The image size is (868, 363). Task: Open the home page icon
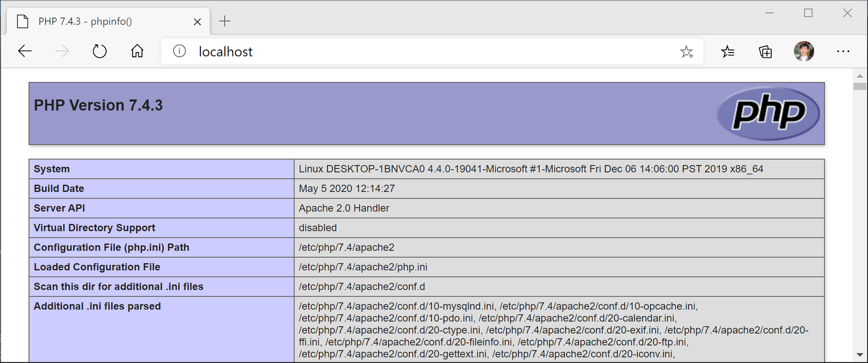(x=137, y=51)
